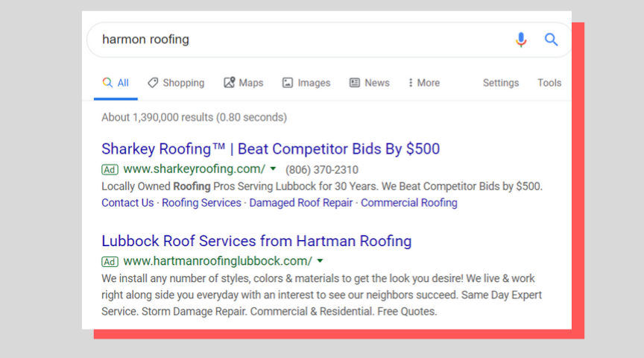Open the Roofing Services sitelink
The height and width of the screenshot is (358, 644).
coord(201,203)
